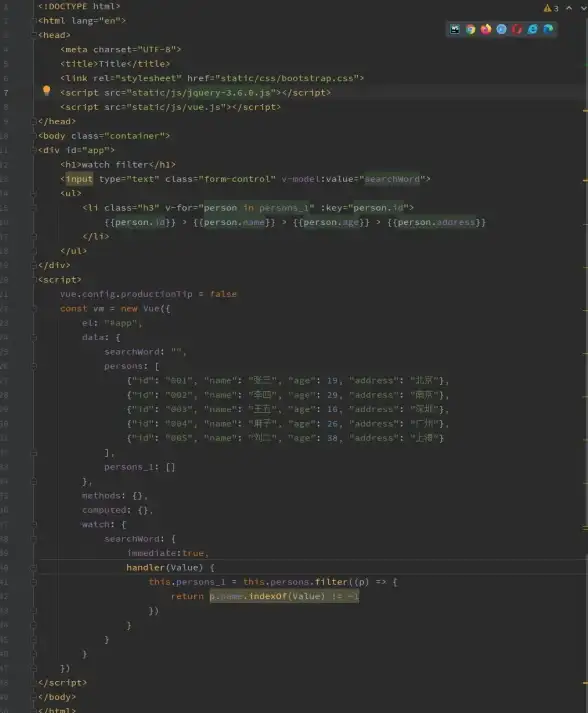Image resolution: width=588 pixels, height=713 pixels.
Task: Click the data row with id "001"
Action: [x=288, y=381]
